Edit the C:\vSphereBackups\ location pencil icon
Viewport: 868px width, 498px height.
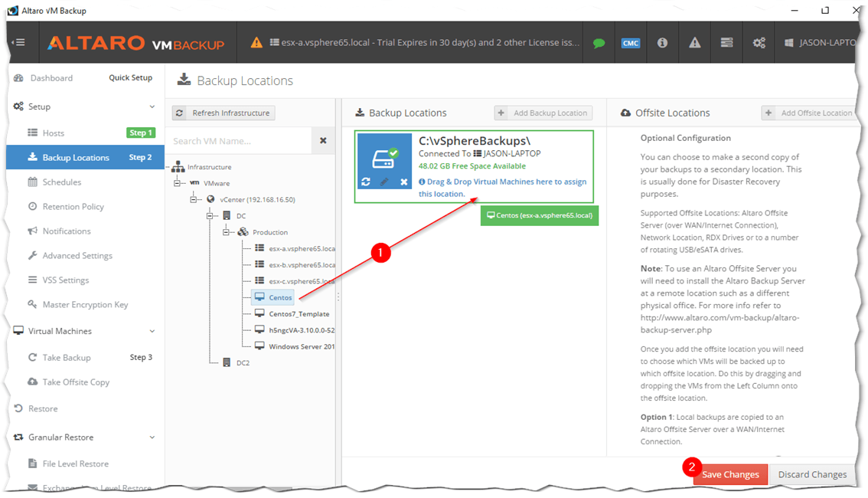point(384,182)
